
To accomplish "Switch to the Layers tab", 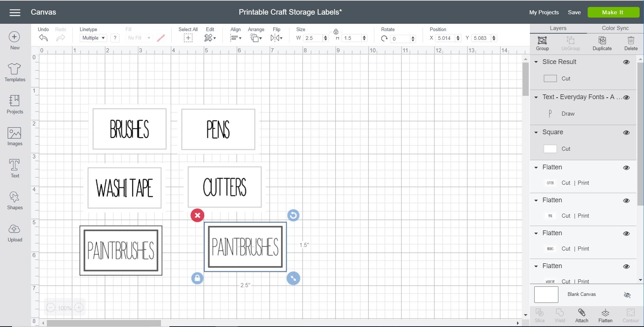I will [558, 28].
